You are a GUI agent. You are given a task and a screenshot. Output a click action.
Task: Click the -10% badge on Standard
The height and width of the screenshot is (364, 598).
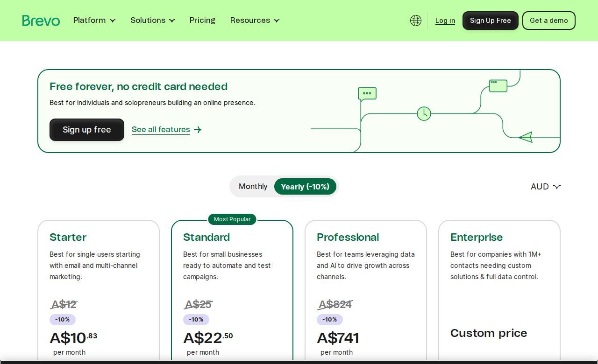196,320
